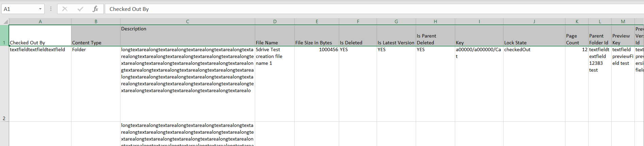Viewport: 644px width, 146px height.
Task: Select the Description header cell
Action: click(187, 35)
